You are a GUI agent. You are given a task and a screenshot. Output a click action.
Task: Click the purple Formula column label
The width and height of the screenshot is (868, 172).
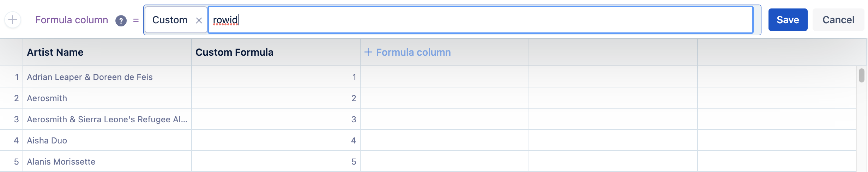(72, 20)
